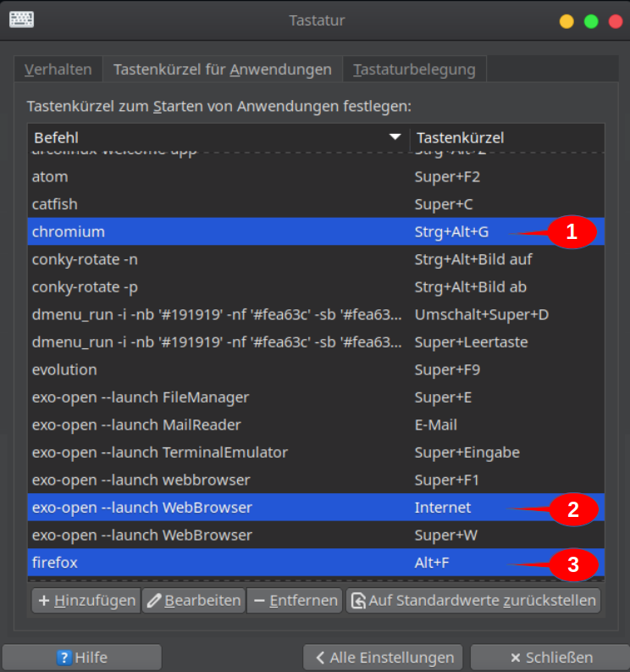Select the conky-rotate -p row
The height and width of the screenshot is (672, 630).
(x=316, y=286)
